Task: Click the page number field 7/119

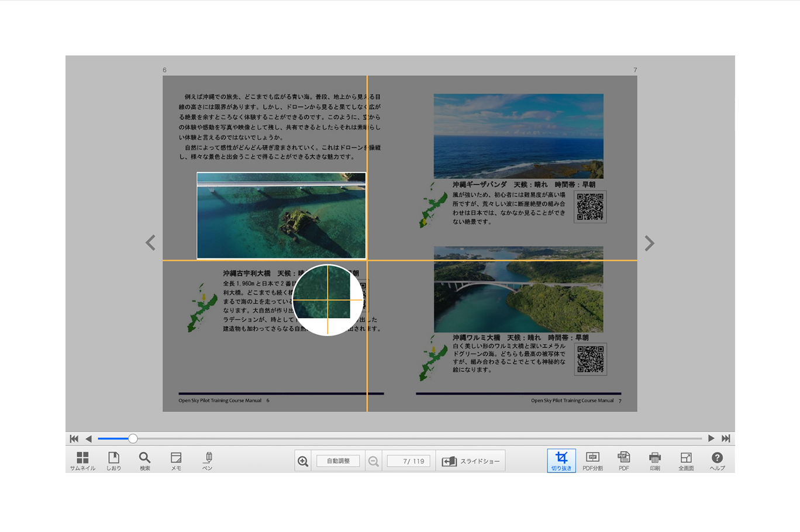Action: [x=409, y=461]
